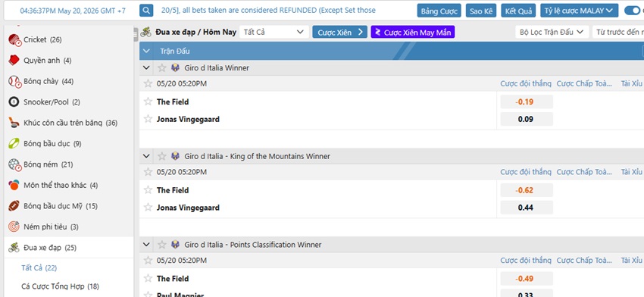Open Cá Cược Tổng Hợp (18) submenu
The image size is (644, 297).
click(x=60, y=286)
